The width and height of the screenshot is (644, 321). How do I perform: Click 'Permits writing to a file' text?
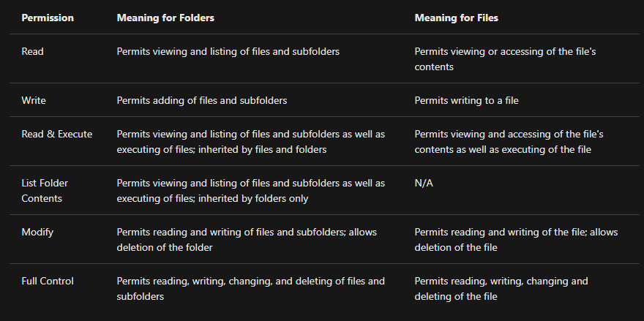pyautogui.click(x=466, y=100)
